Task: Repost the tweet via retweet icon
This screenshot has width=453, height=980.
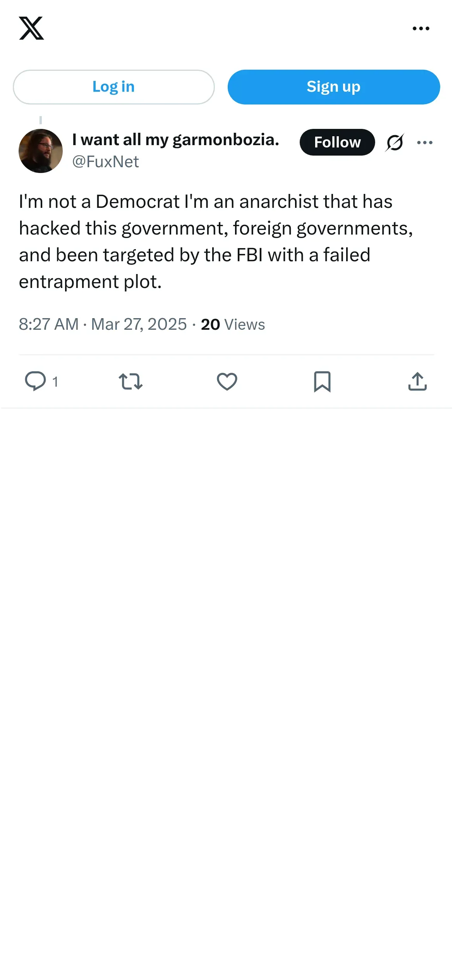Action: (x=130, y=381)
